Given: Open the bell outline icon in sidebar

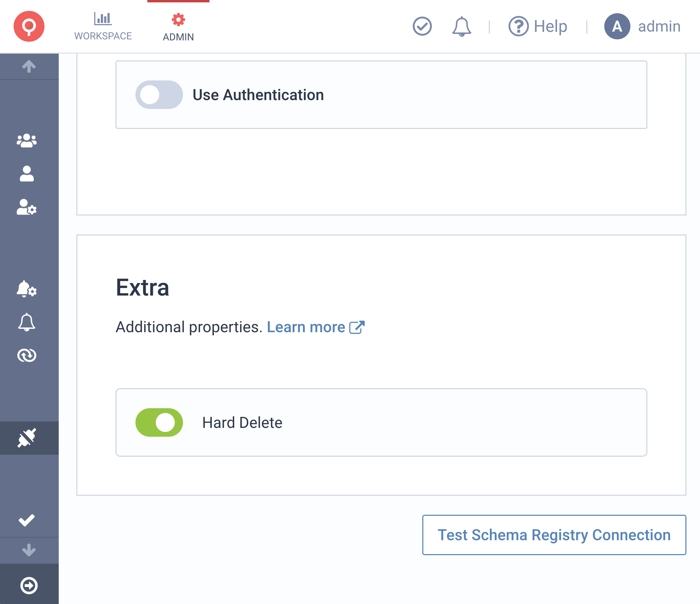Looking at the screenshot, I should click(x=27, y=322).
